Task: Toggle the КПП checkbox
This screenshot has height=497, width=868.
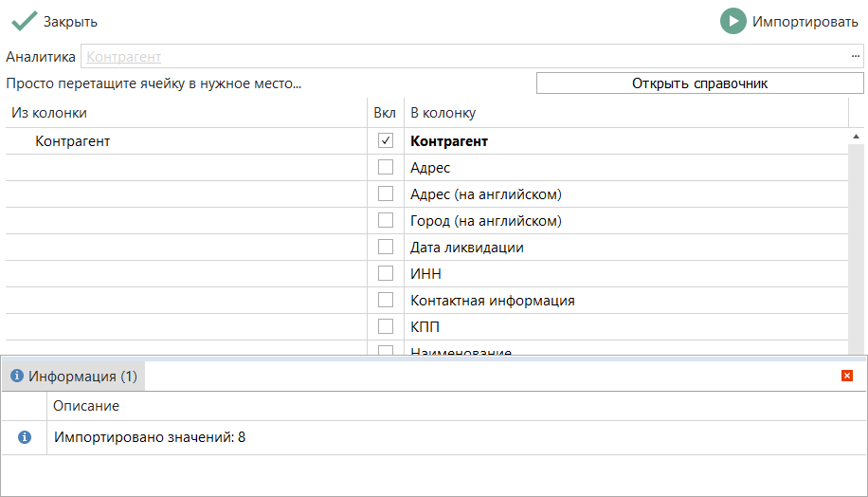Action: click(386, 327)
